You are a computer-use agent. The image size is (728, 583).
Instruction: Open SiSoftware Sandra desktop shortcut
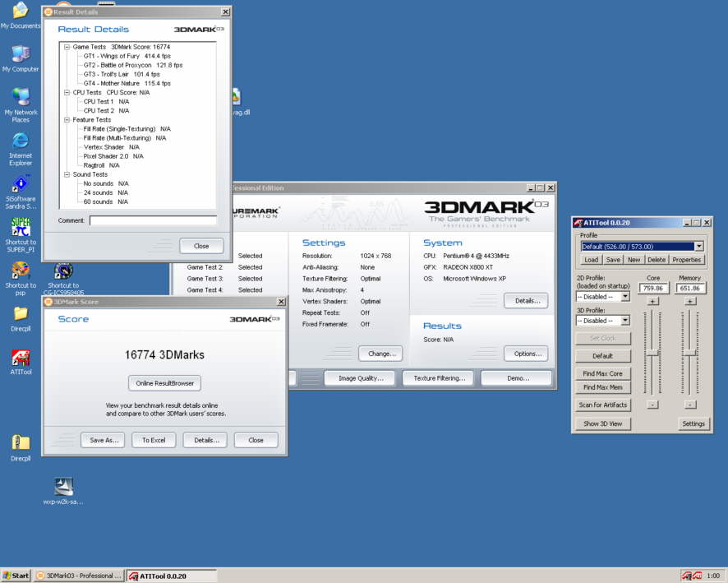click(x=21, y=184)
